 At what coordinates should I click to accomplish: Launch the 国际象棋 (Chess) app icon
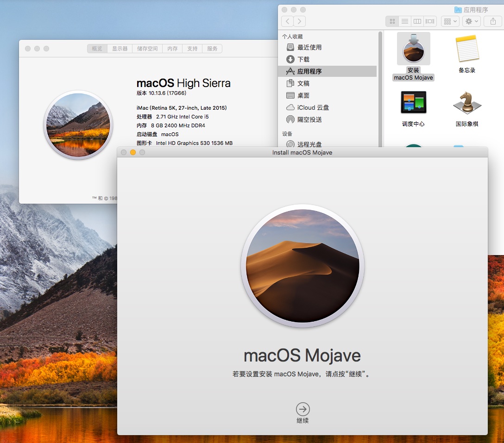(467, 102)
